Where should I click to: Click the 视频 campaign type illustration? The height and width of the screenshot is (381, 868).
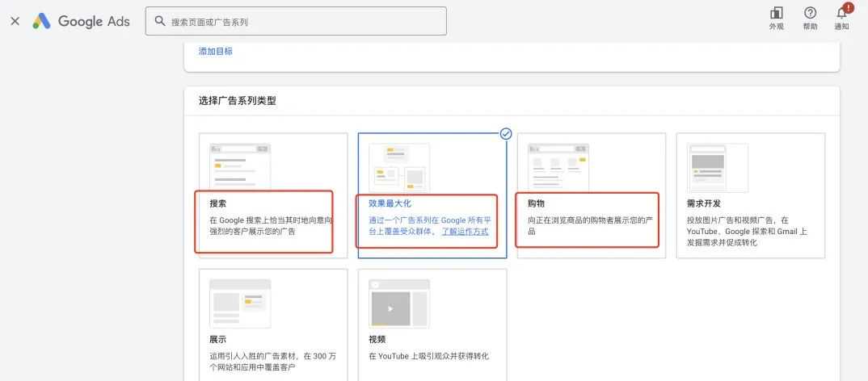click(399, 304)
